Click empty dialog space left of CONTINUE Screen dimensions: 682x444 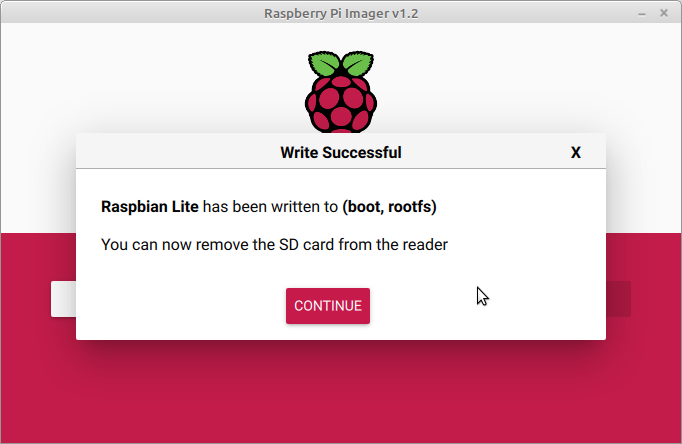pyautogui.click(x=180, y=306)
